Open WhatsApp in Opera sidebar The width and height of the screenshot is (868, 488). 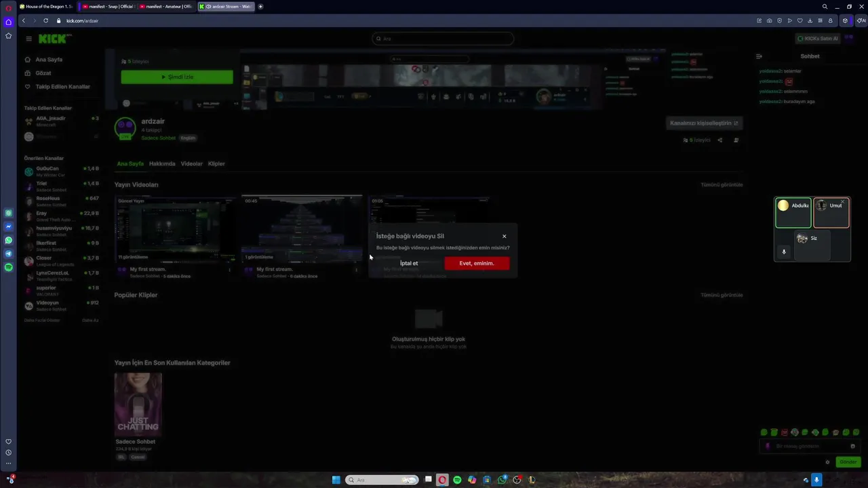[x=9, y=240]
